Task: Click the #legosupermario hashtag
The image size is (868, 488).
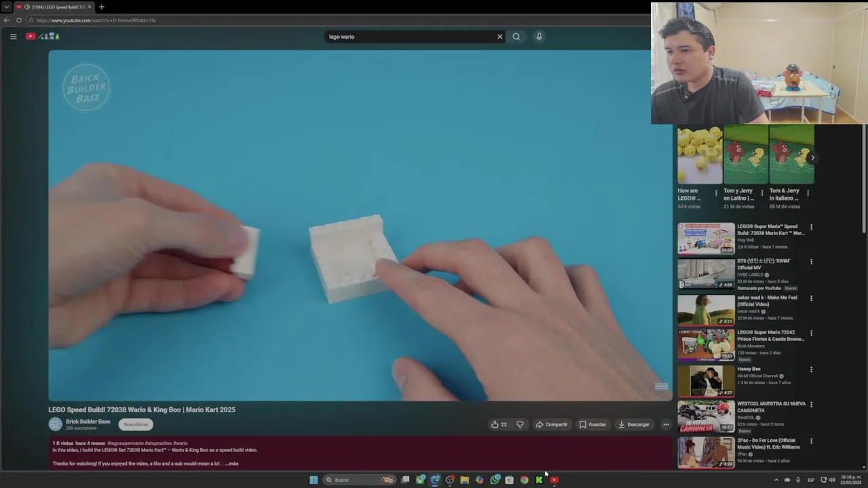Action: point(125,443)
